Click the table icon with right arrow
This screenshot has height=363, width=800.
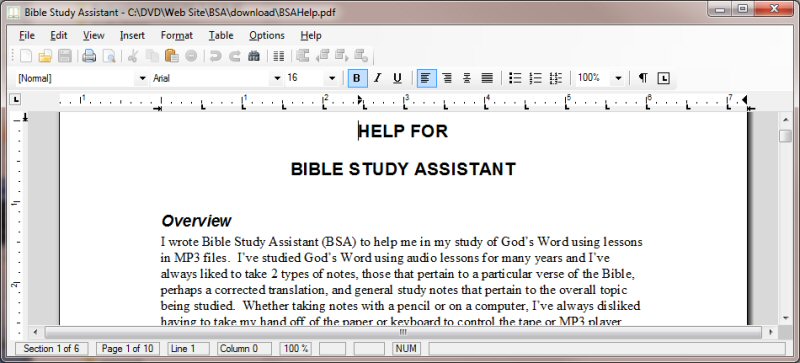(342, 56)
